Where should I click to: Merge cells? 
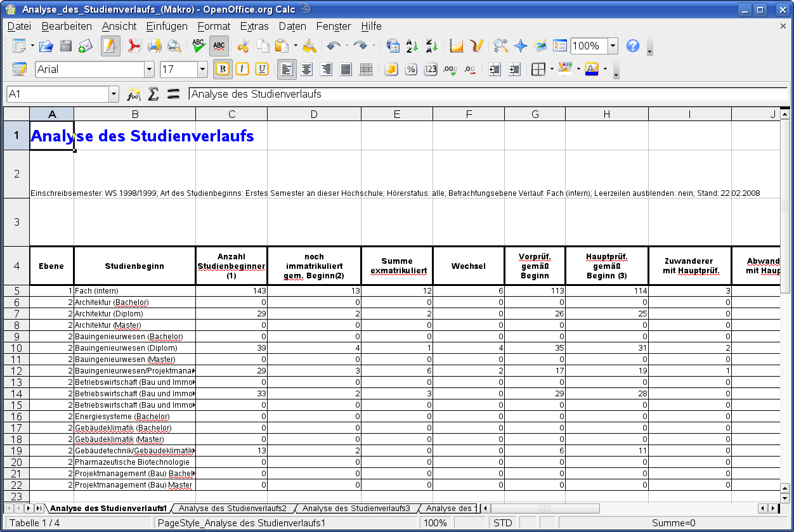366,69
